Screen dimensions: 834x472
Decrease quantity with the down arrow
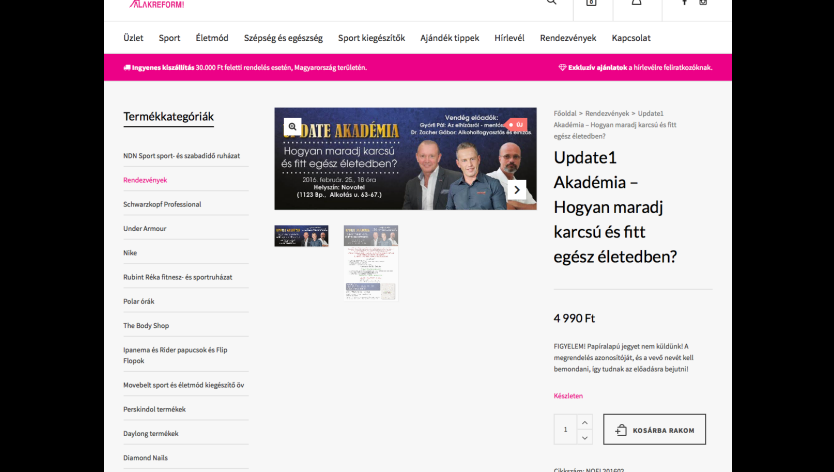pyautogui.click(x=585, y=437)
